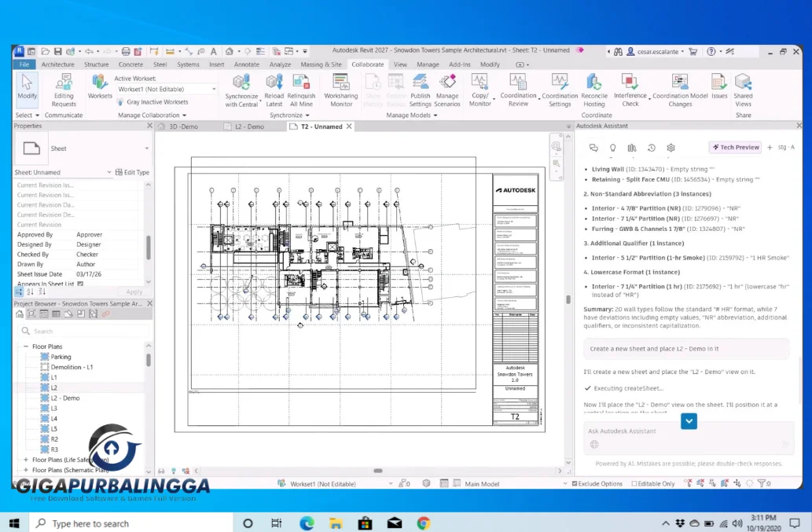812x532 pixels.
Task: Open Coordination Settings
Action: click(560, 90)
